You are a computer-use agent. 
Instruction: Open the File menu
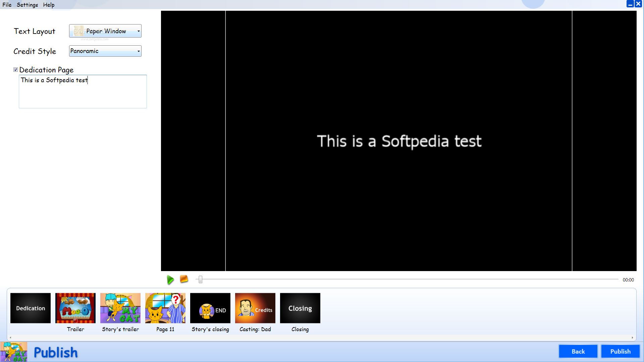[x=7, y=5]
